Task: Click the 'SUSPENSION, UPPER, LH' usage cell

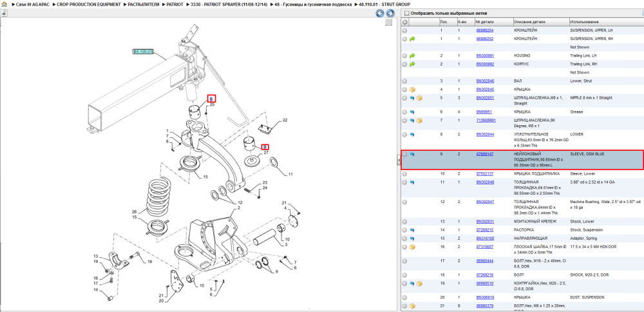Action: pyautogui.click(x=591, y=30)
